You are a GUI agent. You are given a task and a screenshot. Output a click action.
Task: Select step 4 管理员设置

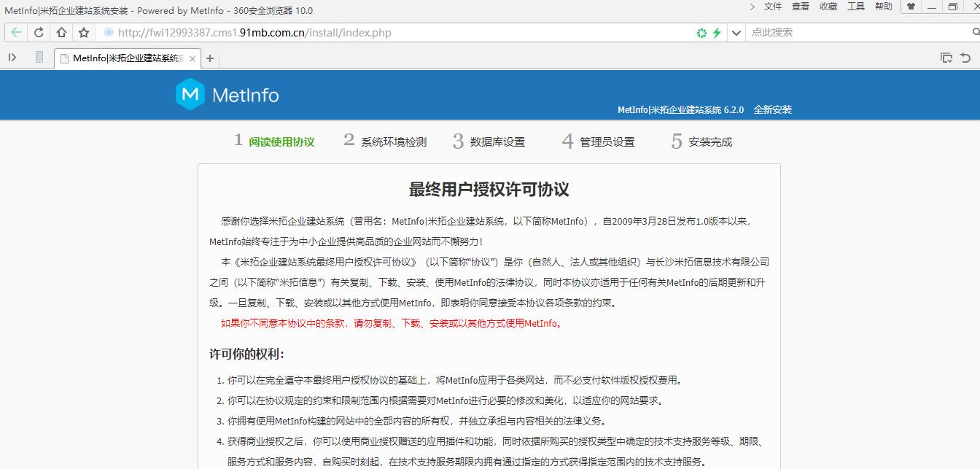click(599, 141)
